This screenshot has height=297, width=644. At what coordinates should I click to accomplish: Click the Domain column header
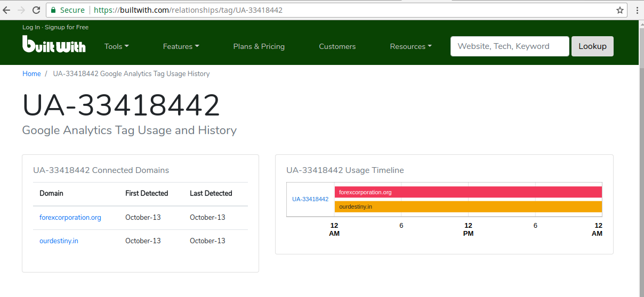tap(51, 193)
